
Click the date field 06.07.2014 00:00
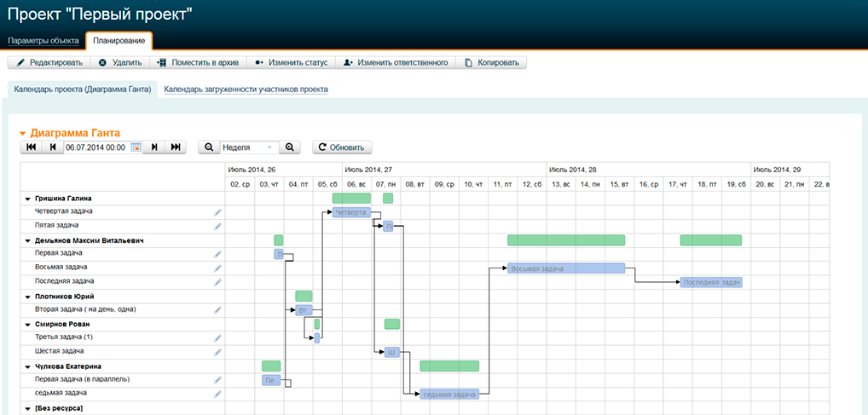pos(96,147)
